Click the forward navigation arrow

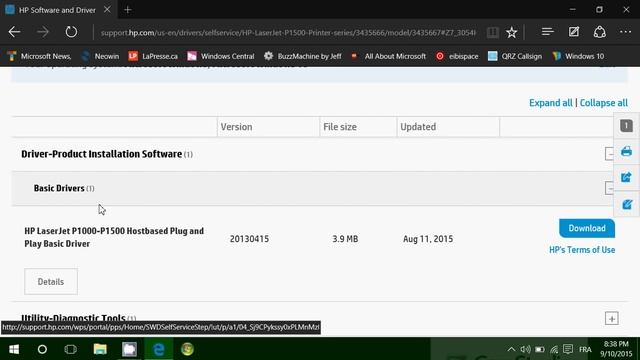point(43,32)
